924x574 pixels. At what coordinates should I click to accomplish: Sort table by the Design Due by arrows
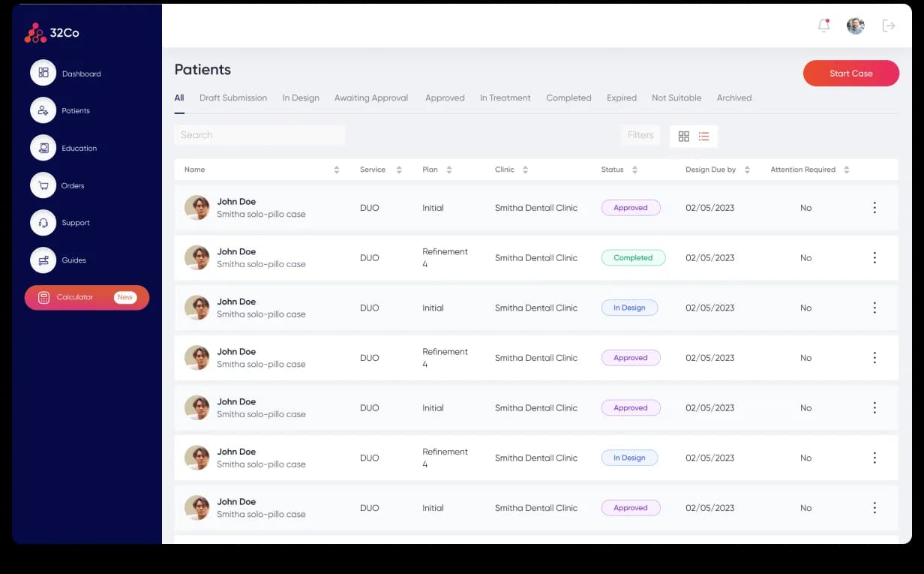click(747, 170)
